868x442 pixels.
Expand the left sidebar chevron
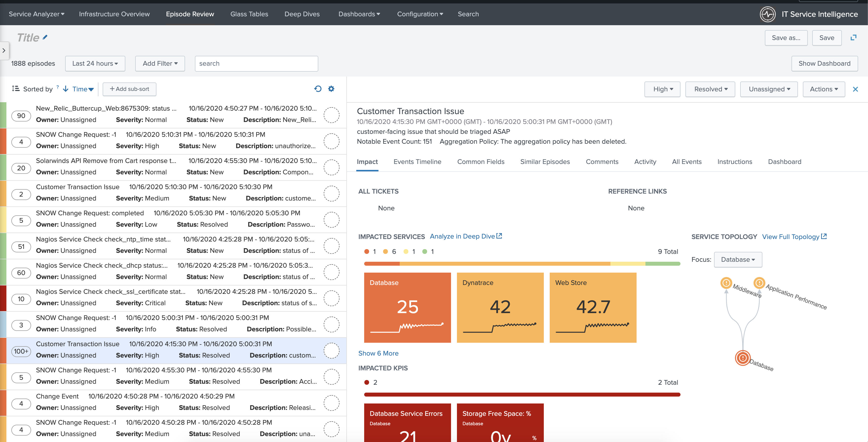tap(4, 51)
